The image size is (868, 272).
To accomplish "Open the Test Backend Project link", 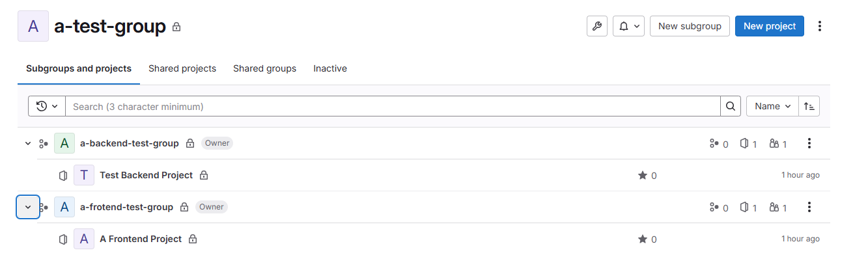I will (146, 175).
